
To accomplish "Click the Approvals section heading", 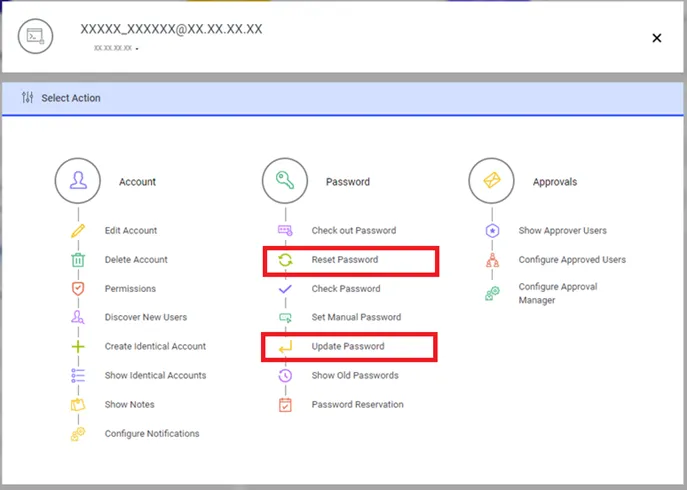I will point(555,182).
